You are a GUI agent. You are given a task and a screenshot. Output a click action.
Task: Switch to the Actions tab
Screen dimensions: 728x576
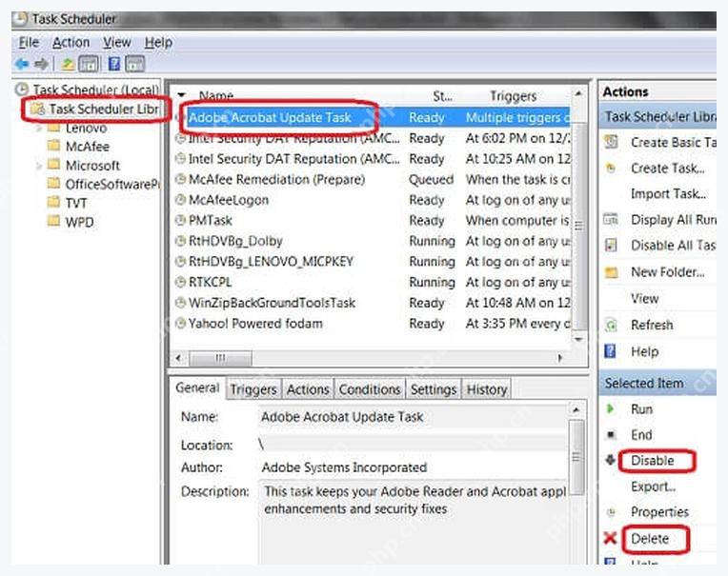[x=308, y=389]
